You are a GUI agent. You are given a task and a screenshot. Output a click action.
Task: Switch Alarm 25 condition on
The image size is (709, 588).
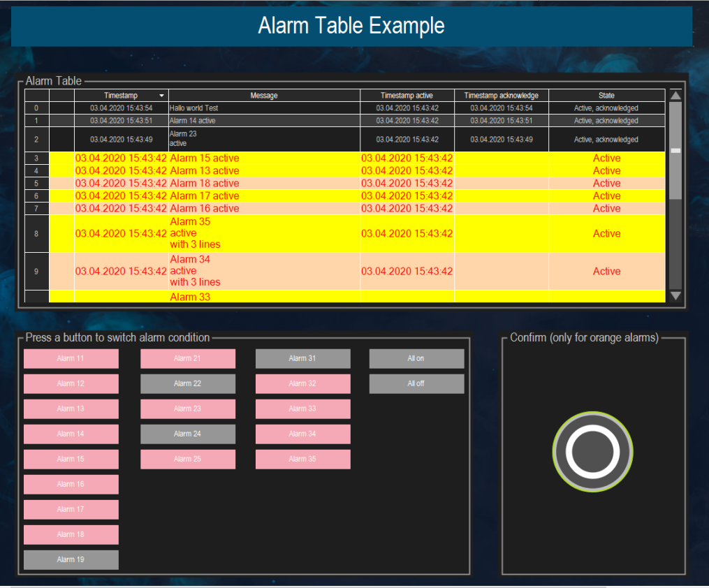coord(188,459)
